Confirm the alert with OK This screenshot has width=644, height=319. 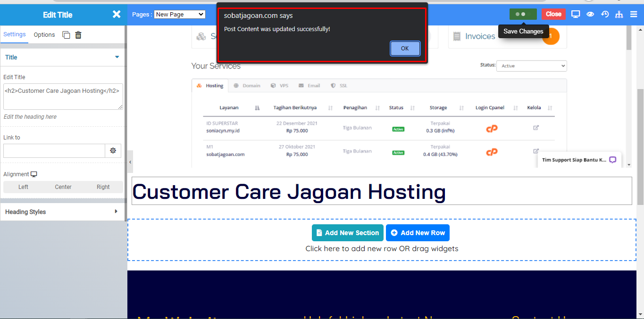pyautogui.click(x=405, y=49)
